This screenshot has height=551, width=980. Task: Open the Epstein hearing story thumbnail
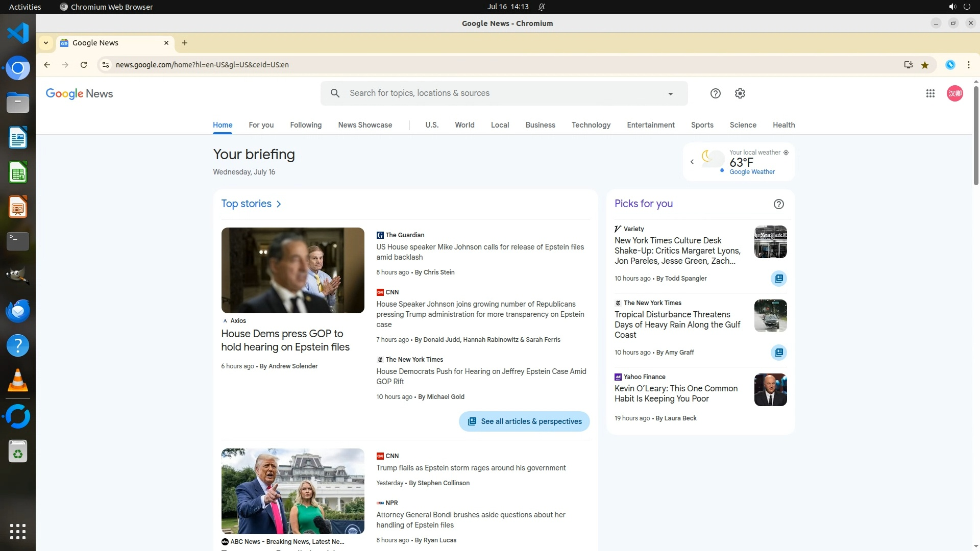point(292,270)
